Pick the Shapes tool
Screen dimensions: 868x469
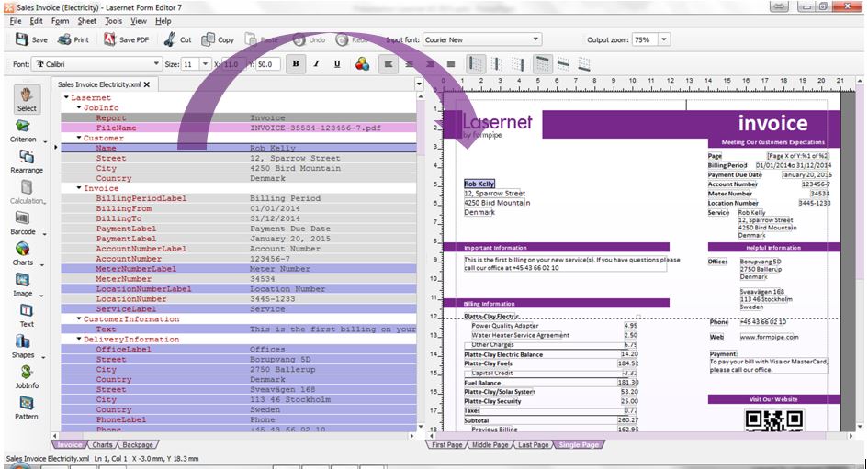pos(26,347)
